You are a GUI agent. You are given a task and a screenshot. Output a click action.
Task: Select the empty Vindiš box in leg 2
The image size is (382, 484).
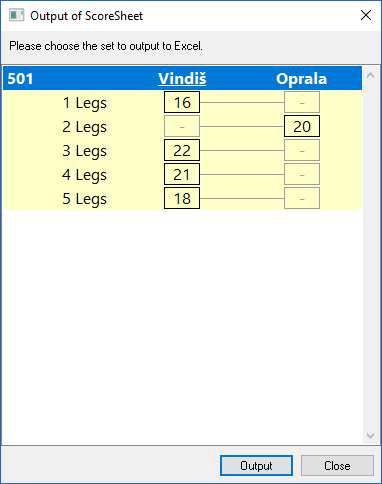pos(182,126)
